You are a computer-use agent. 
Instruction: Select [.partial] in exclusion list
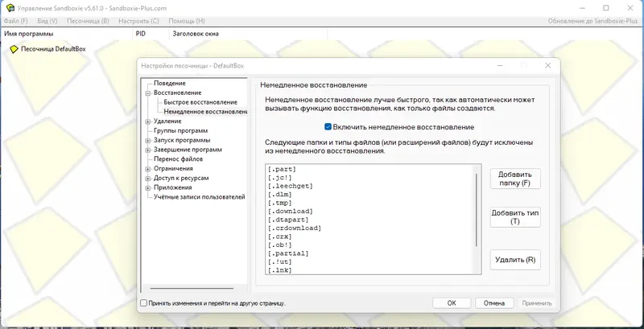288,253
